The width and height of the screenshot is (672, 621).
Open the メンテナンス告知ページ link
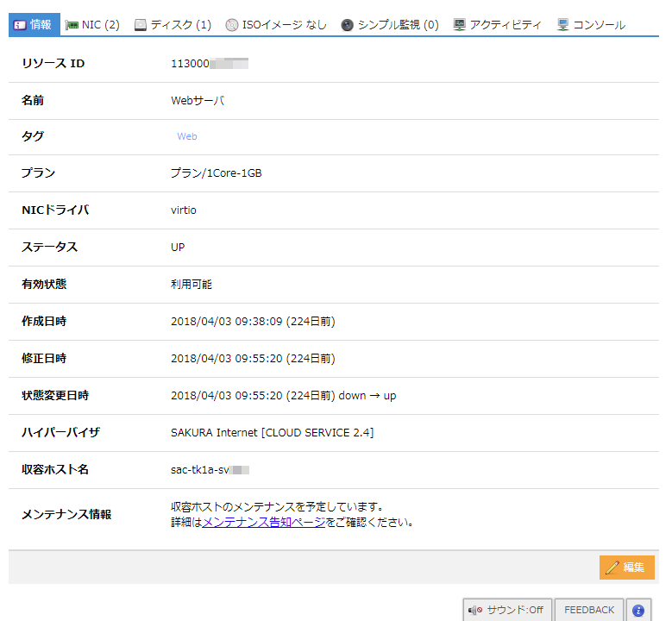coord(263,522)
